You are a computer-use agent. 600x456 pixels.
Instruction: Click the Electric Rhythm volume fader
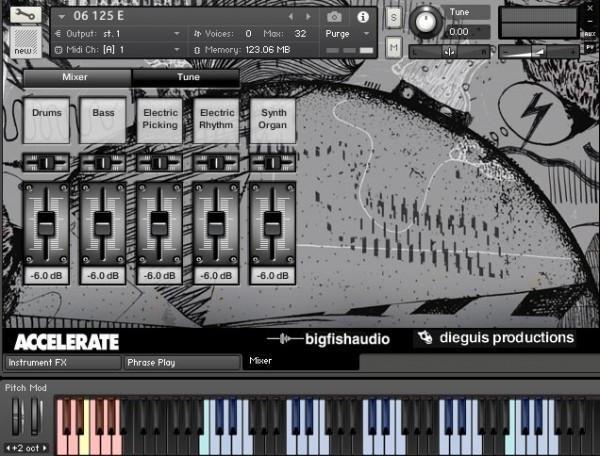coord(216,223)
